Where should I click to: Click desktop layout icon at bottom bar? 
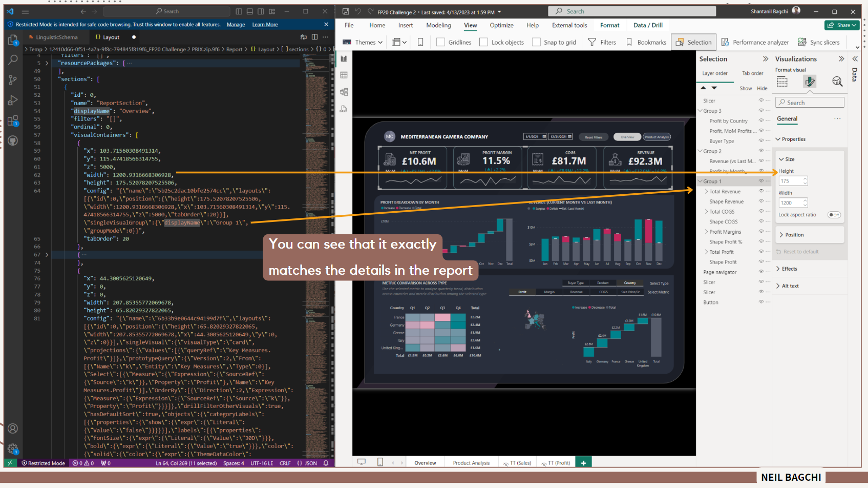click(x=362, y=462)
